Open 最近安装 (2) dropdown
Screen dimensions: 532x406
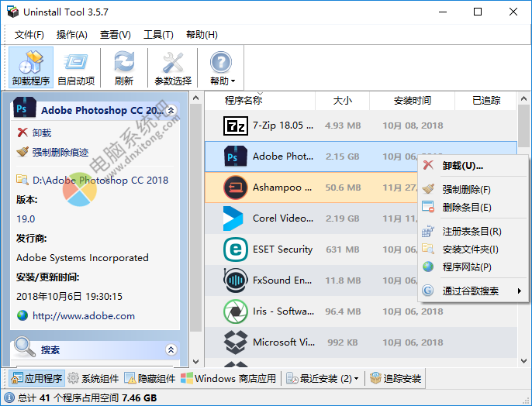(323, 378)
